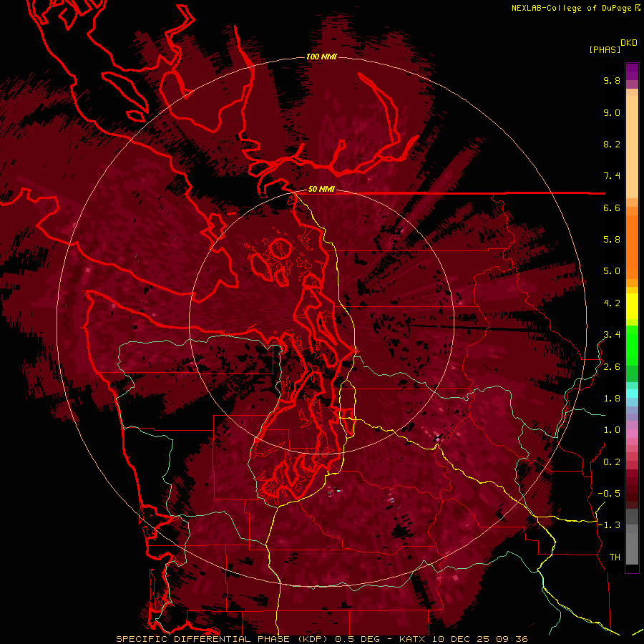The height and width of the screenshot is (644, 644).
Task: Click the KATX radar site identifier
Action: point(413,639)
